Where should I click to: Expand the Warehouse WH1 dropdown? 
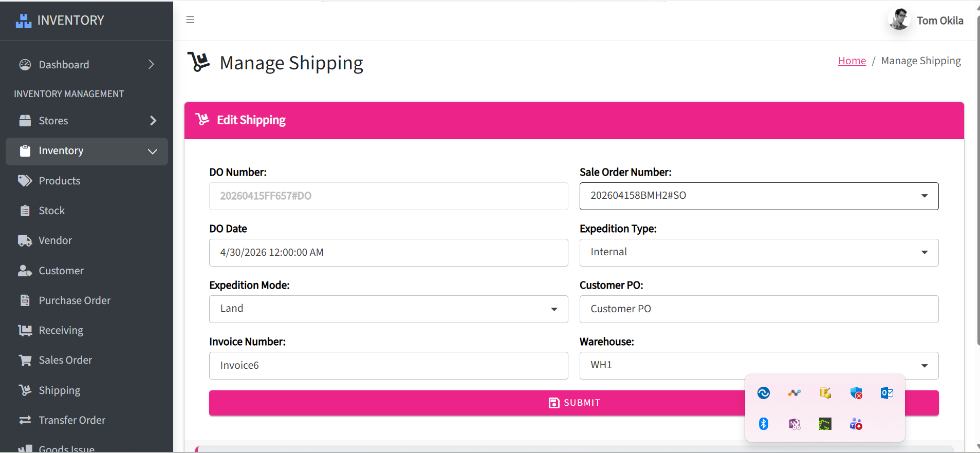[x=759, y=366]
